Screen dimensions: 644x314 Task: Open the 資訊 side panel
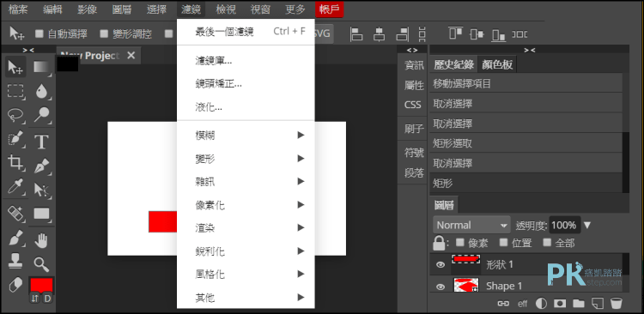414,65
